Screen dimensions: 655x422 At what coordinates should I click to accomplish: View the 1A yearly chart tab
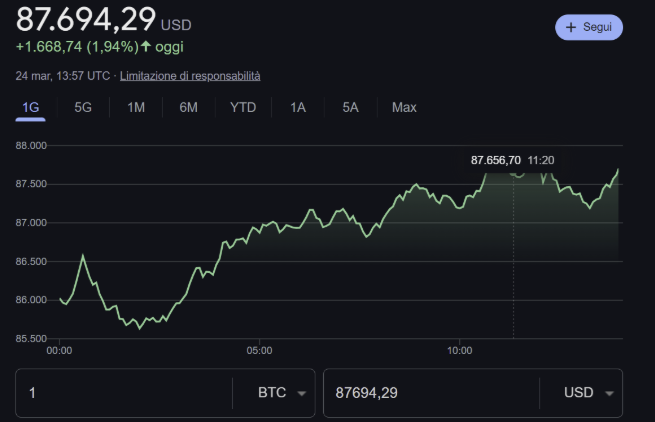click(298, 107)
